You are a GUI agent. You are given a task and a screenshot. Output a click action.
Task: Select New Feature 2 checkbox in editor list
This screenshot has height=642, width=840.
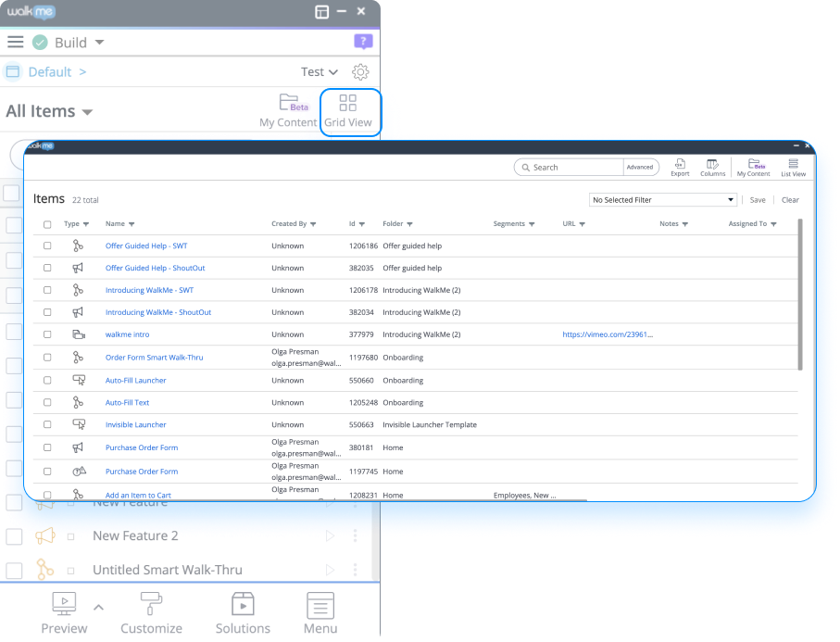click(14, 535)
